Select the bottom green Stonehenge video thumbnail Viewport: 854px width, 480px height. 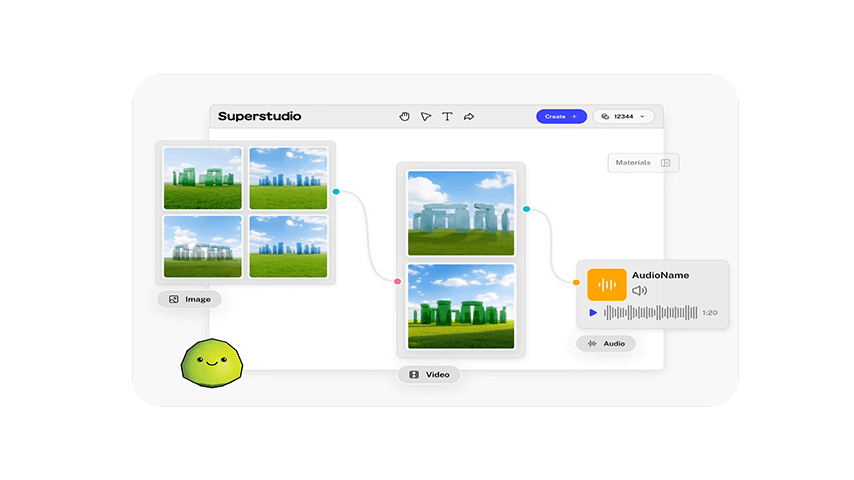point(461,306)
